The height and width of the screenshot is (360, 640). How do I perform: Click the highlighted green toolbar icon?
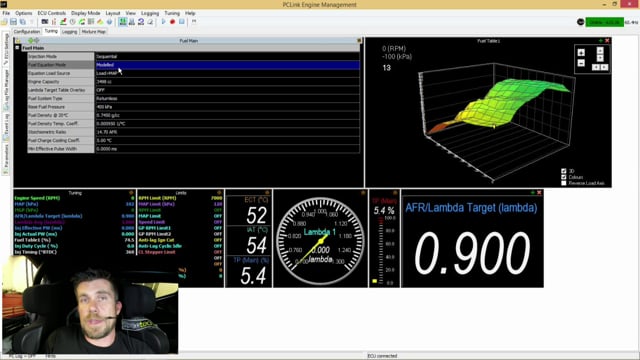[123, 22]
